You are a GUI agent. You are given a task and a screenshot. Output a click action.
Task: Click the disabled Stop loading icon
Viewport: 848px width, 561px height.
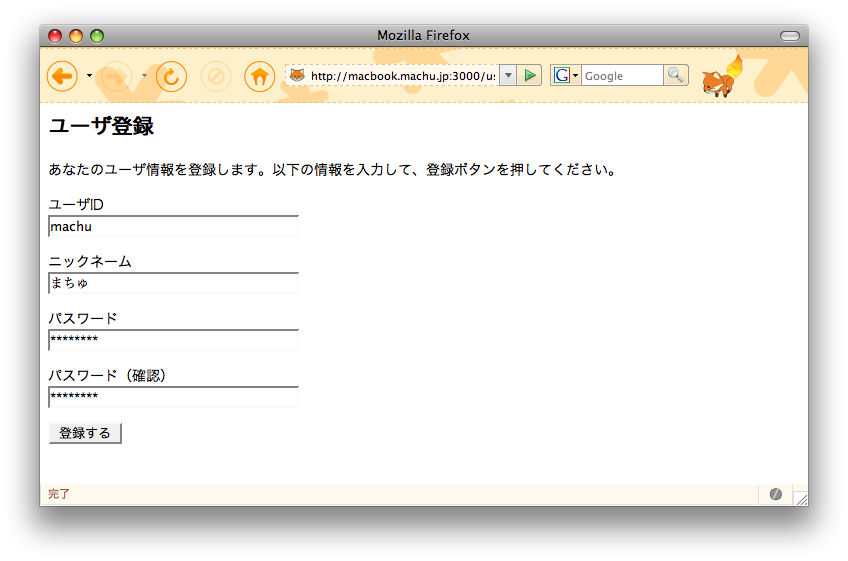coord(216,76)
